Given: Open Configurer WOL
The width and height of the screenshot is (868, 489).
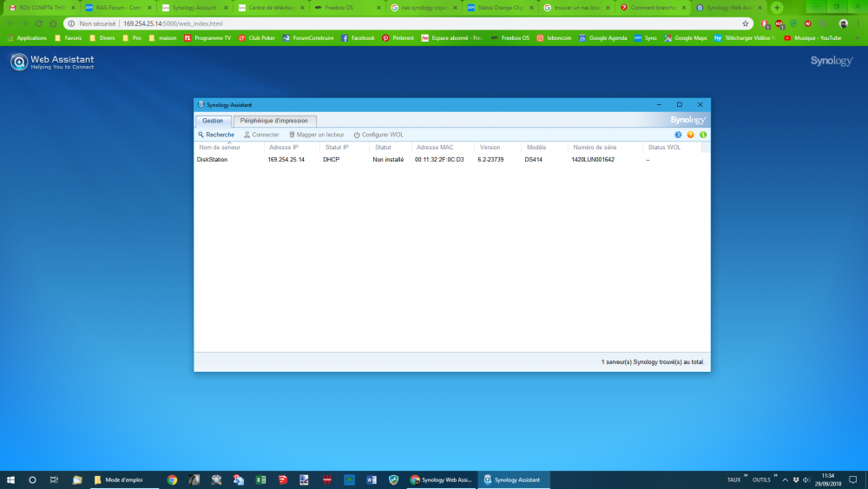Looking at the screenshot, I should click(378, 135).
